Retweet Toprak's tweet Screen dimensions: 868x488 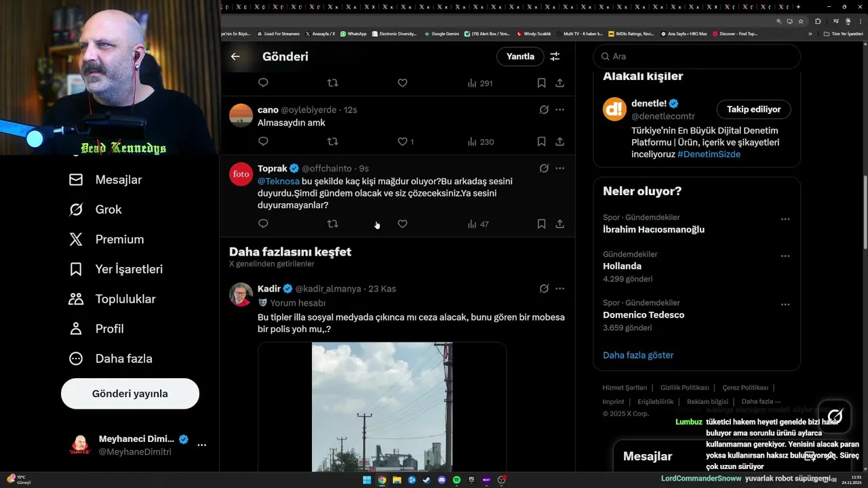coord(332,224)
